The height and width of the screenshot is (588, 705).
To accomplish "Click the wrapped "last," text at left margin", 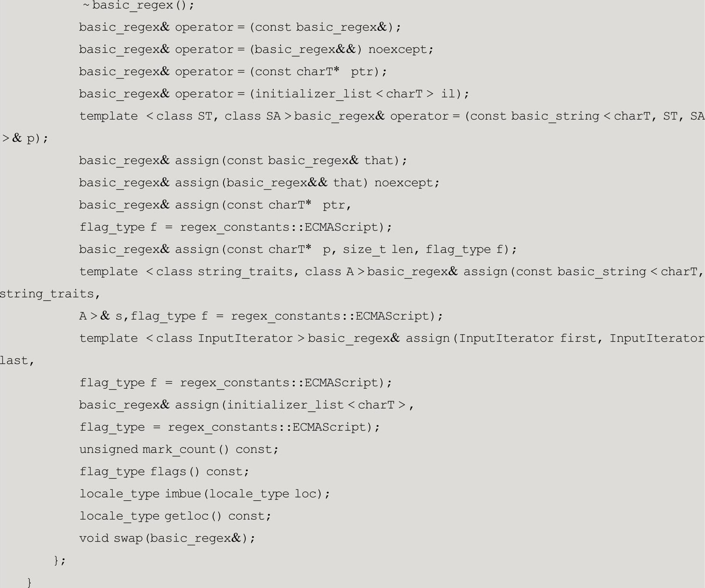I will (17, 360).
